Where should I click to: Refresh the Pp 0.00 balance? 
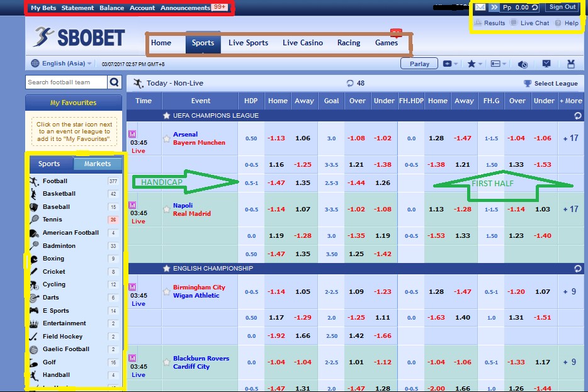535,7
